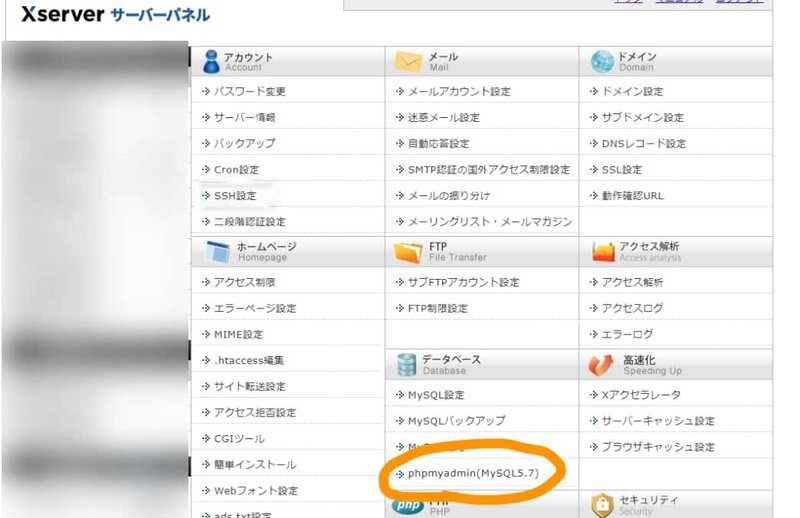Open Webフォント設定 link

(x=256, y=490)
